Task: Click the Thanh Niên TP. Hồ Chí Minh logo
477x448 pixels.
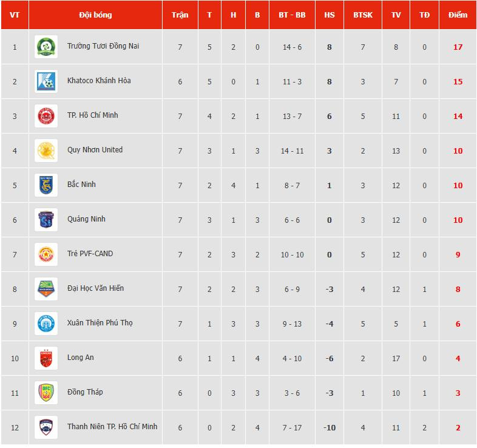Action: (x=46, y=427)
